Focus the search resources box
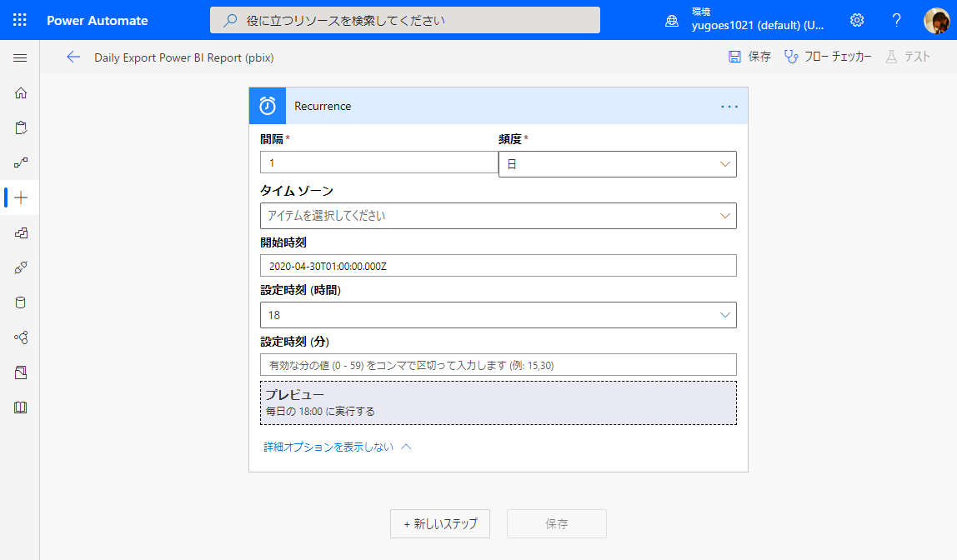 pos(405,20)
